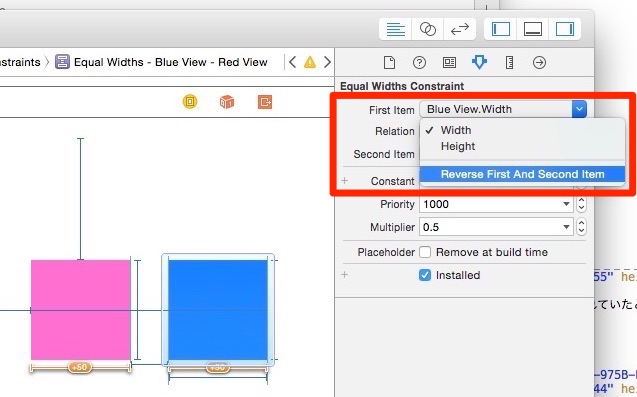This screenshot has width=637, height=397.
Task: Enable Remove at build time checkbox
Action: point(425,252)
